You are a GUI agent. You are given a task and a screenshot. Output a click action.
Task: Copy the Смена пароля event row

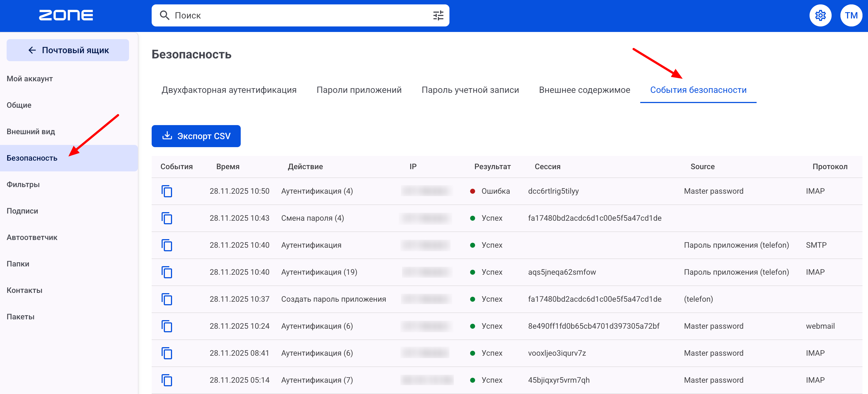(x=167, y=218)
